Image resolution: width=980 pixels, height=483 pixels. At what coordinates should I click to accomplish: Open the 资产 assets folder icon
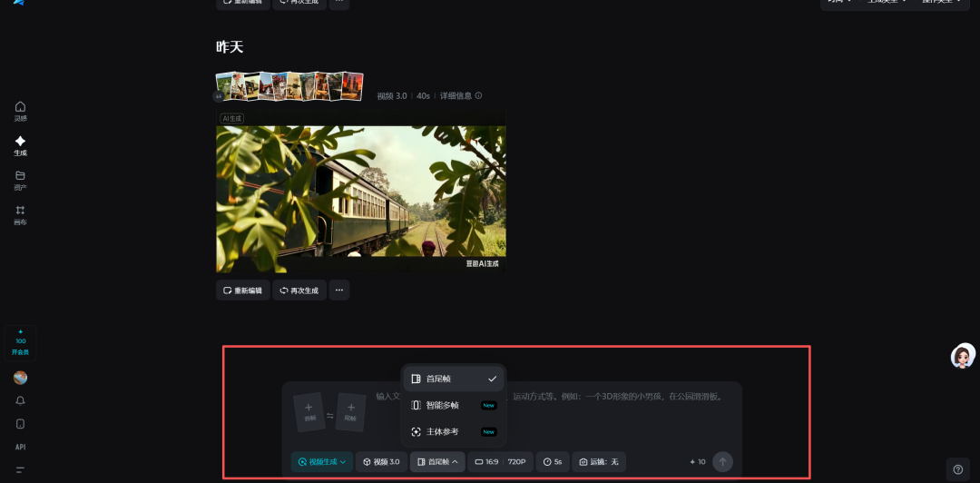(21, 180)
